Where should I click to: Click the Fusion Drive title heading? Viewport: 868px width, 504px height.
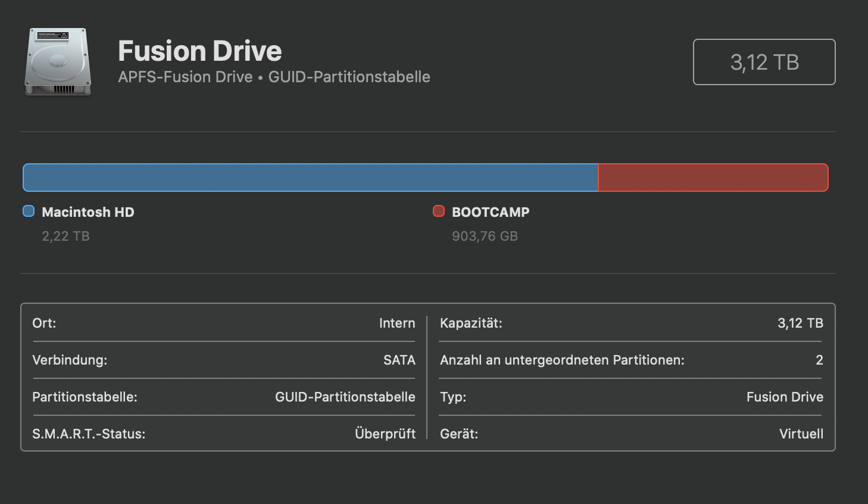199,51
